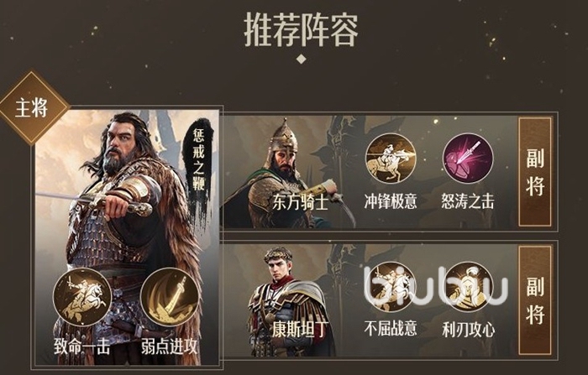Select the 利刃攻心 helmet skill icon

469,287
